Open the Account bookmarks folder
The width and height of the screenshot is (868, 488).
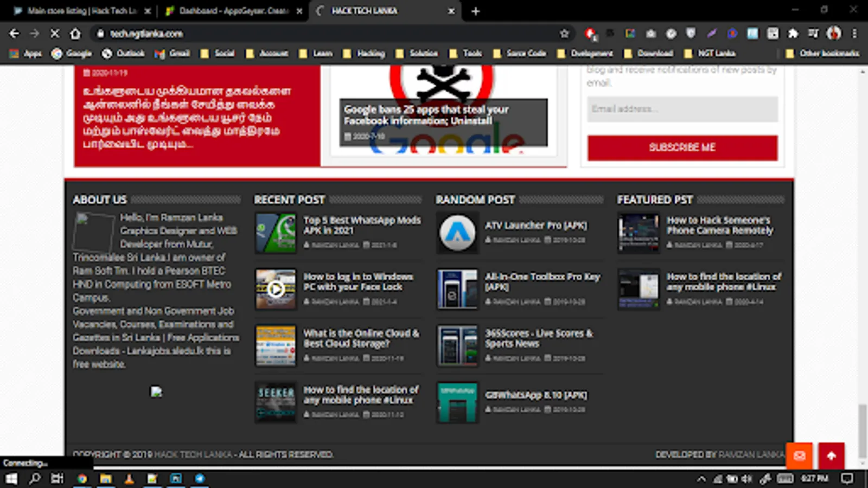coord(267,53)
